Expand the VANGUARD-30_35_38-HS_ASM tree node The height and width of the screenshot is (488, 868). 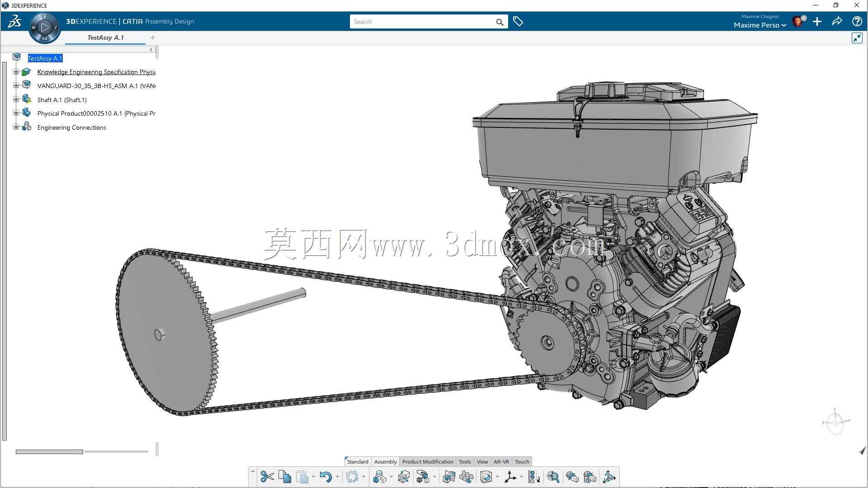pos(16,85)
